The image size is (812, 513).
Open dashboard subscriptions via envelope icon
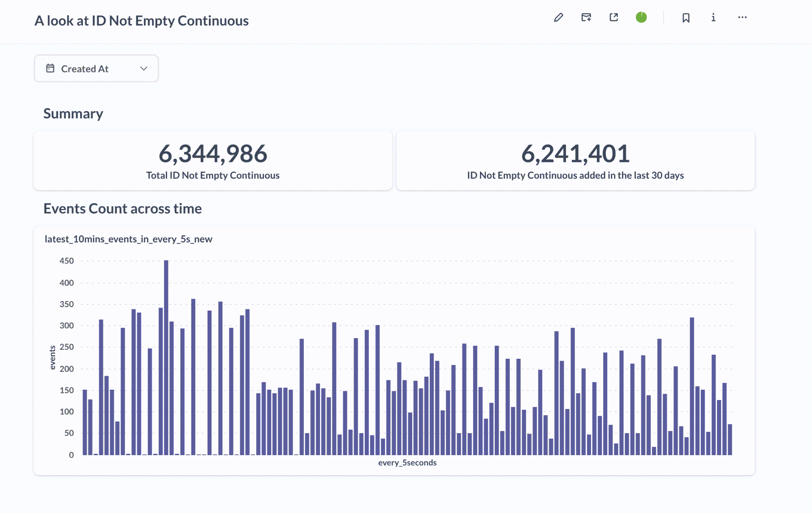(x=586, y=17)
